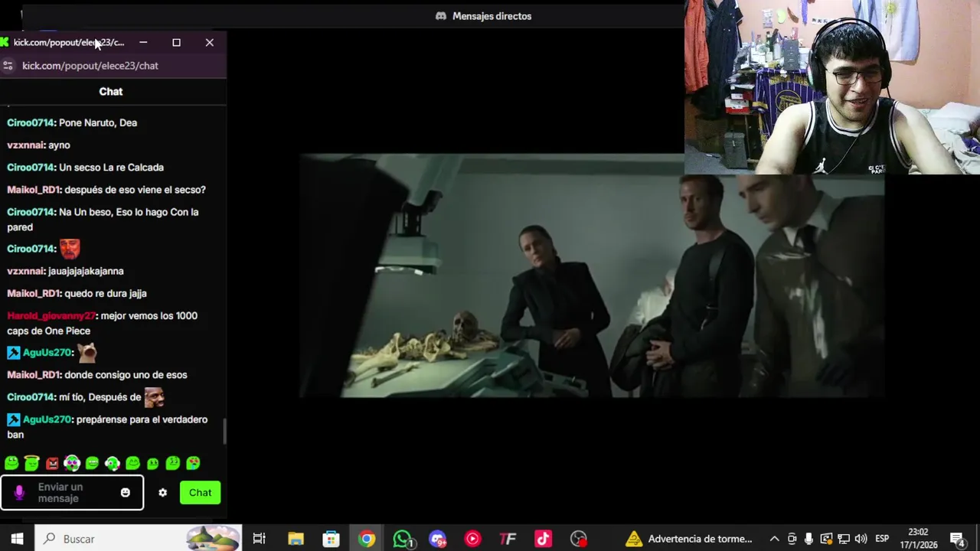Open site information icon beside kick.com URL
The image size is (980, 551).
pos(8,66)
